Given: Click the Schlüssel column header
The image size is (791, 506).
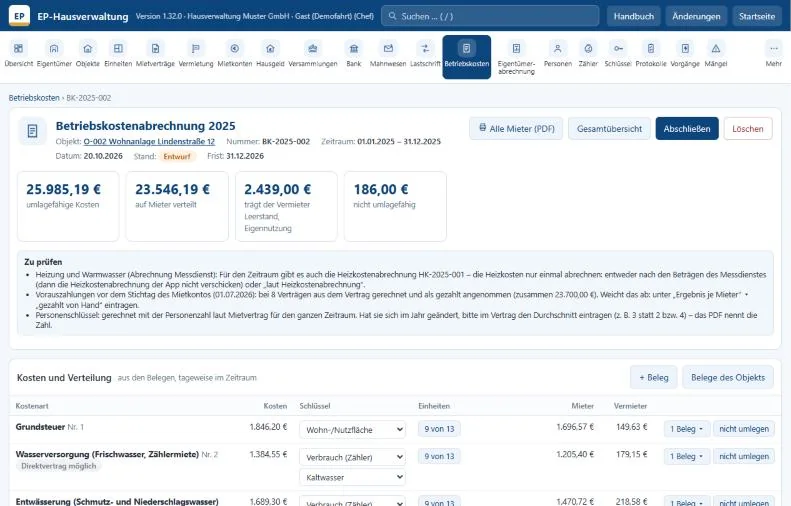Looking at the screenshot, I should [x=315, y=406].
